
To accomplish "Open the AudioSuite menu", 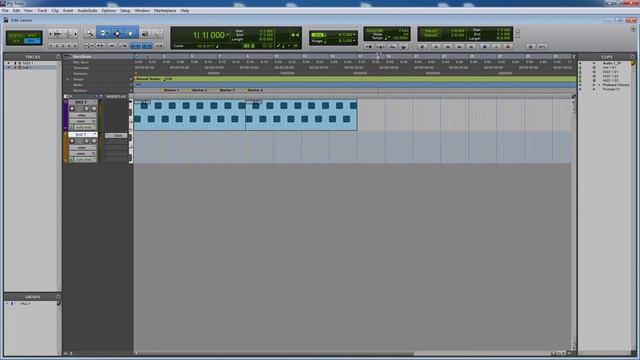I will point(87,11).
